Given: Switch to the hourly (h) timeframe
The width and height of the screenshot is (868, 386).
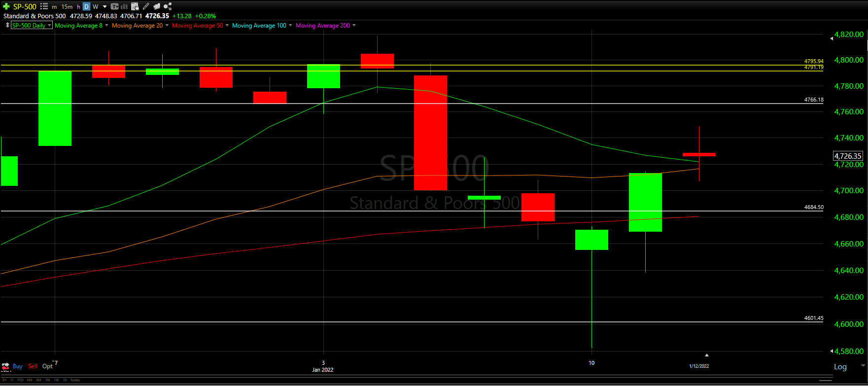Looking at the screenshot, I should point(78,7).
